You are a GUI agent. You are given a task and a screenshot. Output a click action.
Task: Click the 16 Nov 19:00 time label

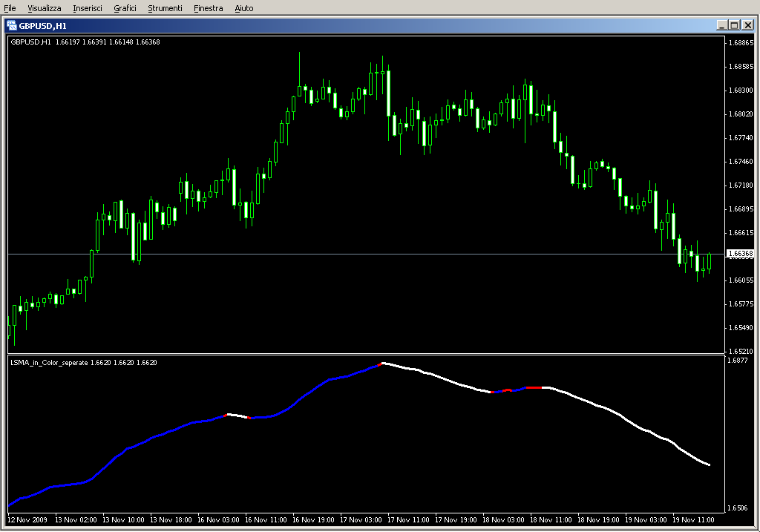point(313,520)
